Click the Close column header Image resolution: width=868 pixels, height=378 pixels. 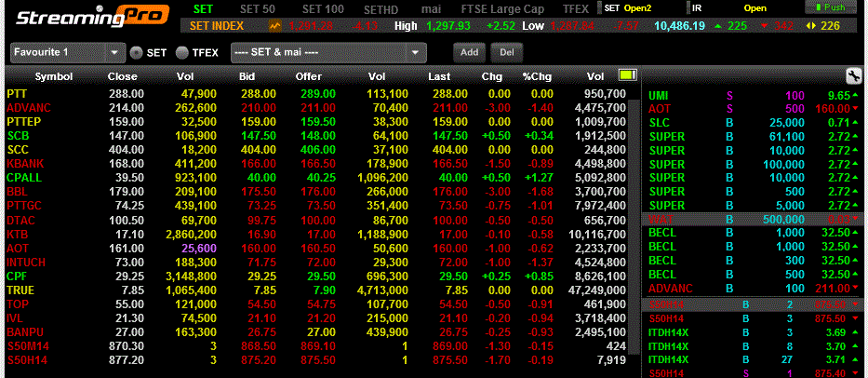[123, 76]
